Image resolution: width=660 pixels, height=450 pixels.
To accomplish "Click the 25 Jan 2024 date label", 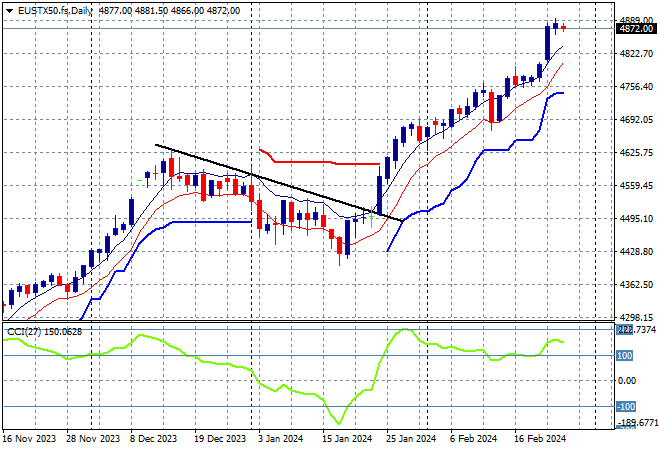I will point(411,439).
